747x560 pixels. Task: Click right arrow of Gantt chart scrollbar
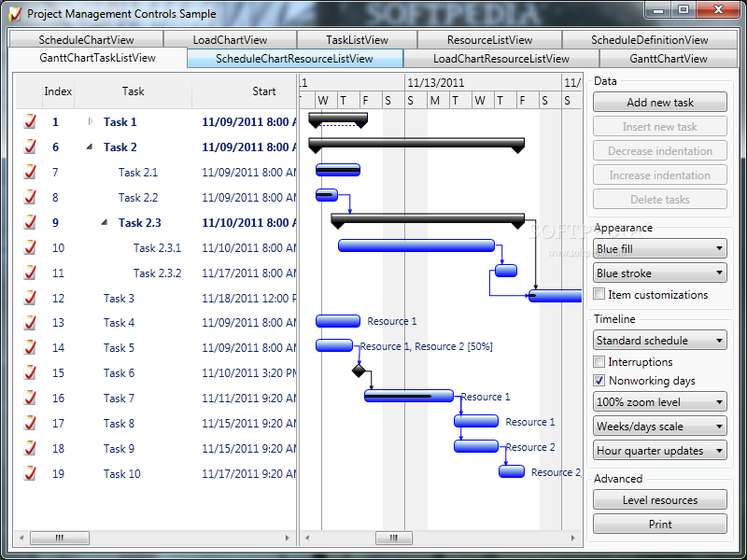pyautogui.click(x=572, y=538)
